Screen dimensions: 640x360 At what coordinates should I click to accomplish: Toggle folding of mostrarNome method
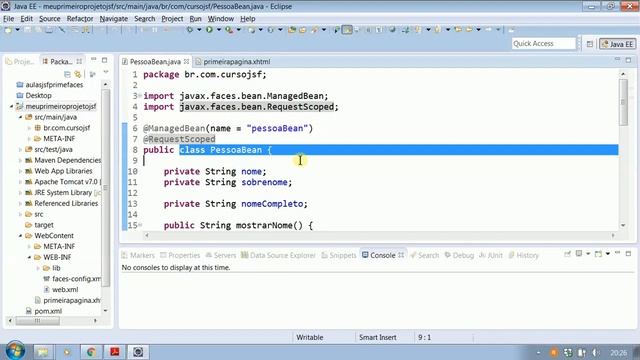point(140,225)
